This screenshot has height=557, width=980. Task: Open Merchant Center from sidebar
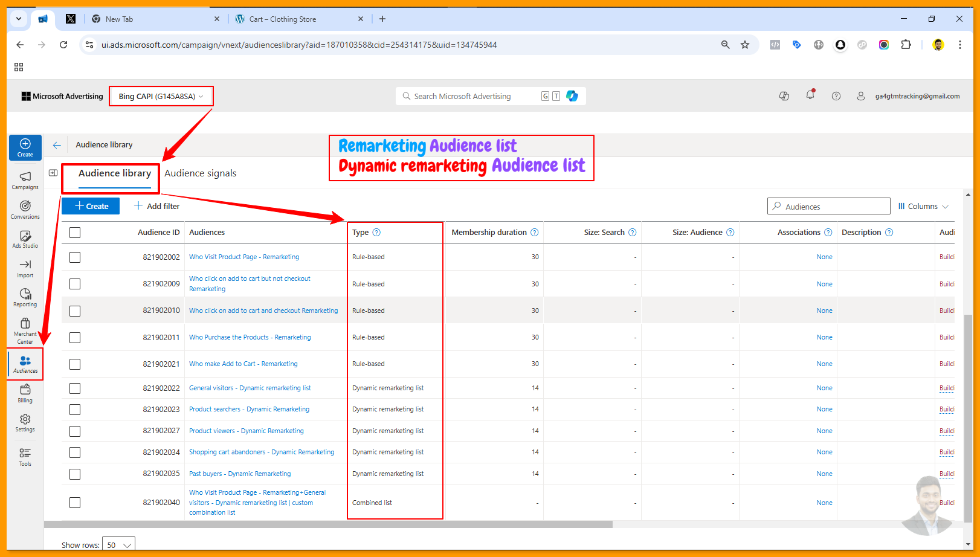pyautogui.click(x=25, y=330)
